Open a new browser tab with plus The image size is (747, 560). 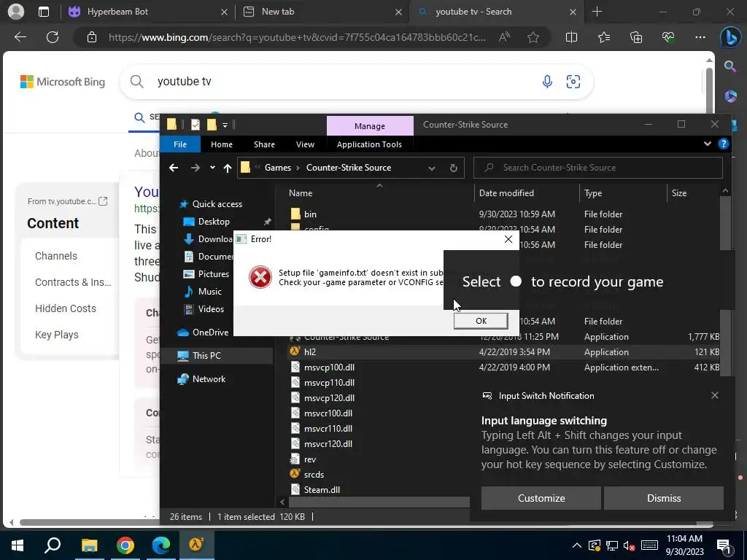[x=597, y=12]
